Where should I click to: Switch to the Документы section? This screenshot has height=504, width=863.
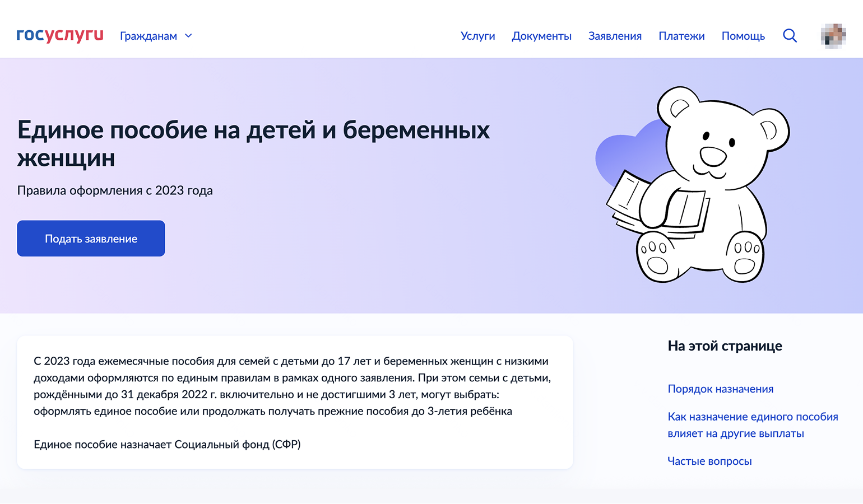coord(541,36)
